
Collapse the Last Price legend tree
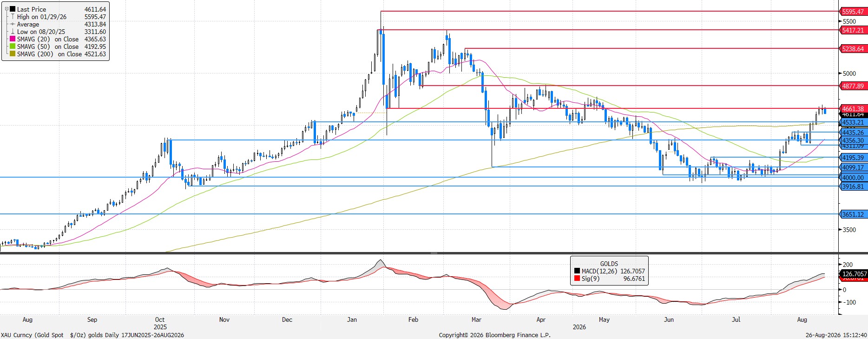[x=7, y=9]
